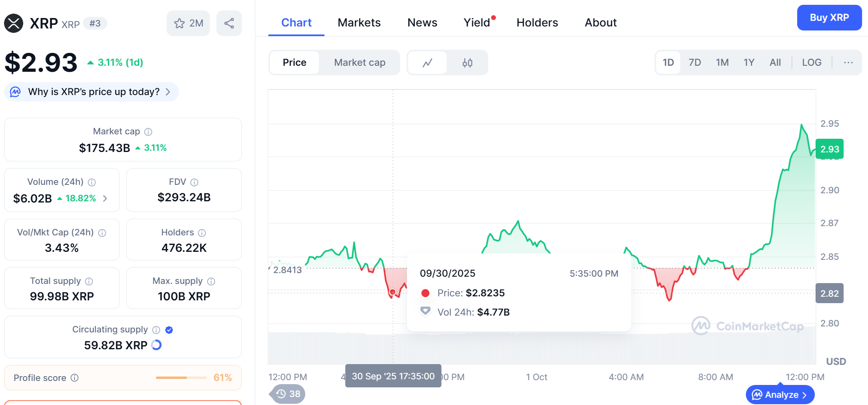Click the Profile score progress bar
This screenshot has height=405, width=868.
(x=181, y=378)
